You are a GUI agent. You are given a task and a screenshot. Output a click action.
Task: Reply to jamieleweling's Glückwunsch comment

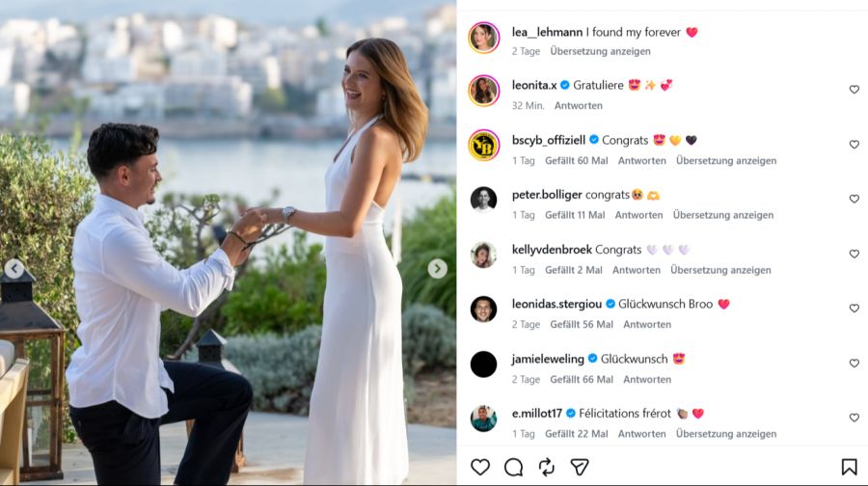[647, 380]
